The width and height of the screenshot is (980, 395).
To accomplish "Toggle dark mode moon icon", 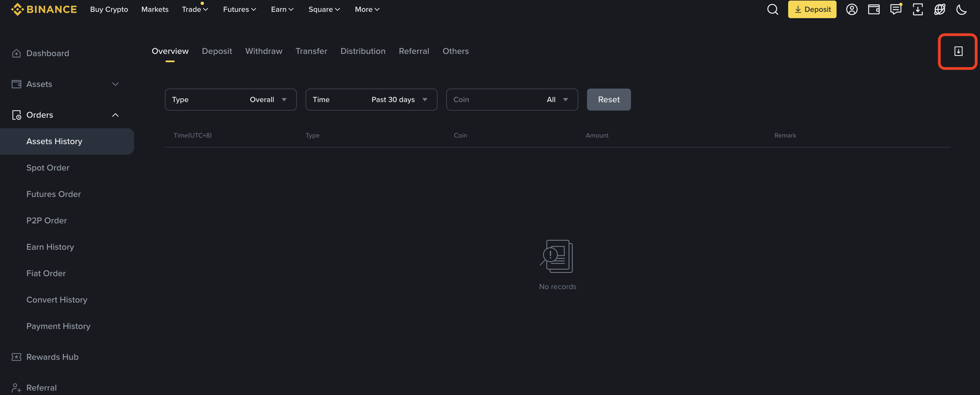I will point(961,9).
